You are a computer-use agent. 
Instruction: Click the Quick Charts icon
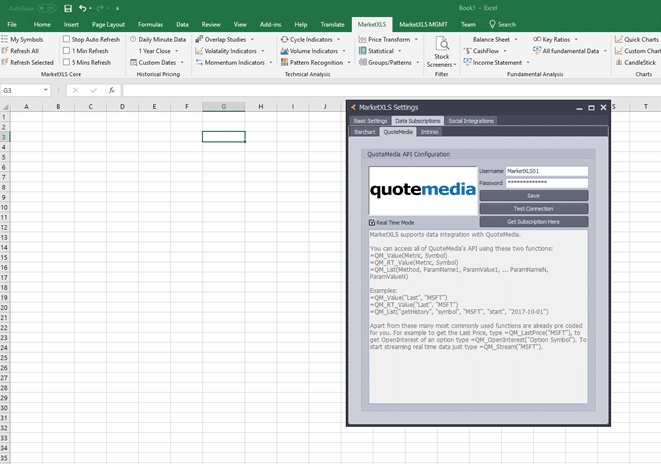pos(618,39)
